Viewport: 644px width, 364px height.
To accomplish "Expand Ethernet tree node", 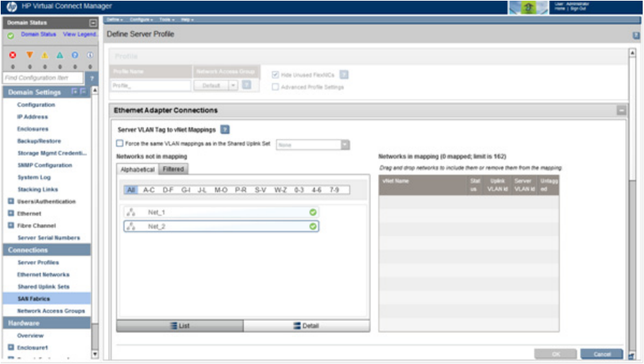I will pyautogui.click(x=11, y=213).
